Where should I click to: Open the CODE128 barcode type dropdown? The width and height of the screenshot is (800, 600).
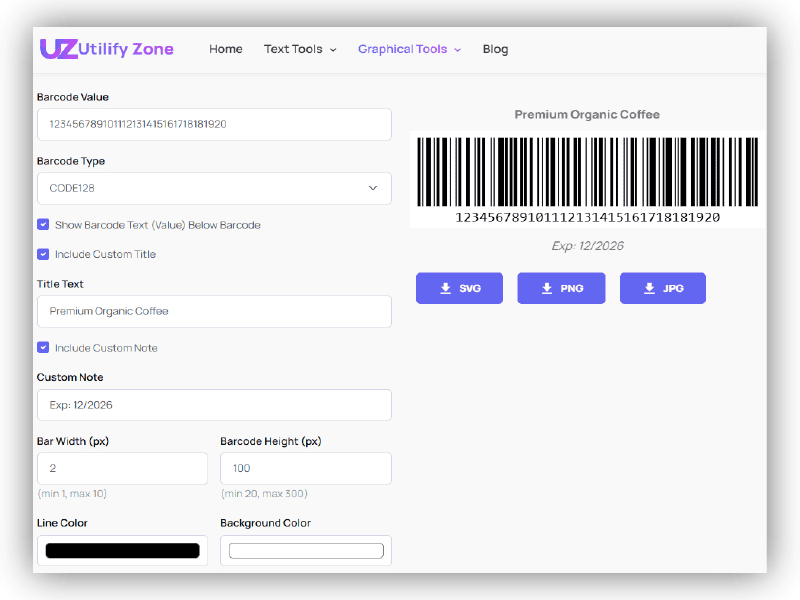214,188
